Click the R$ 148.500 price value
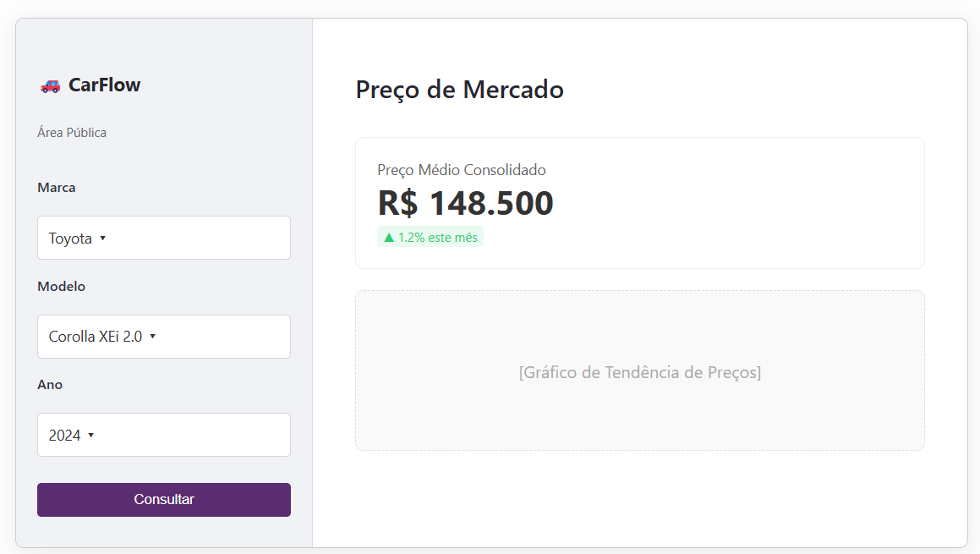Screen dimensions: 980x554 465,203
